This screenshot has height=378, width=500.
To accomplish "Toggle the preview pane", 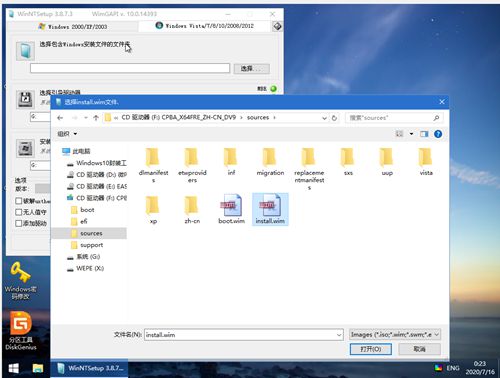I will [424, 134].
